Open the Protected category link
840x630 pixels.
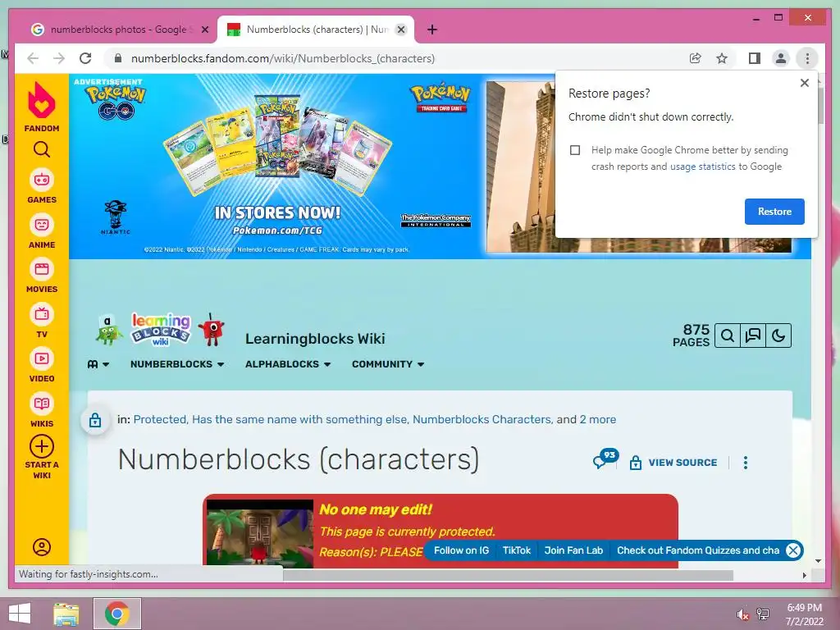tap(160, 419)
